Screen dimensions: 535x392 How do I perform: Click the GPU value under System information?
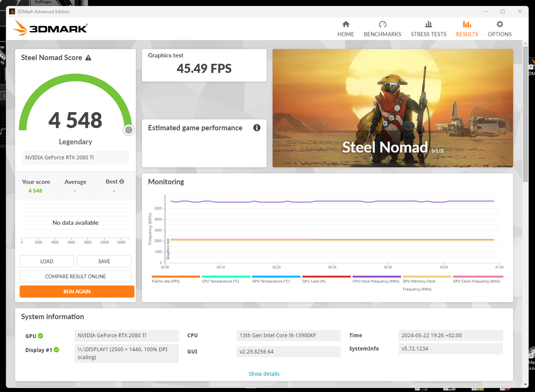click(x=126, y=335)
